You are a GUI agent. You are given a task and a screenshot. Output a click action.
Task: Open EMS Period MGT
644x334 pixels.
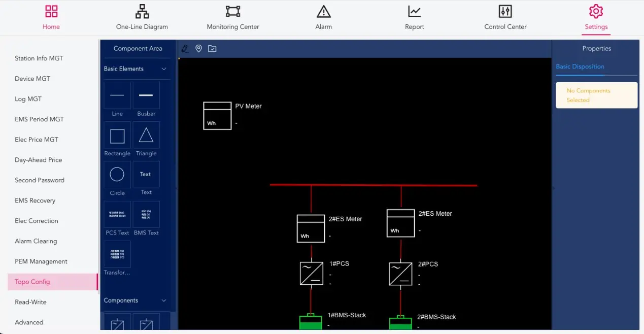40,119
